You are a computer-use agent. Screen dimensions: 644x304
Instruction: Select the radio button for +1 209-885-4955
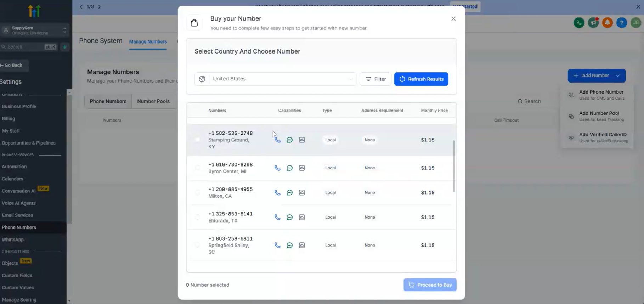[x=198, y=192]
